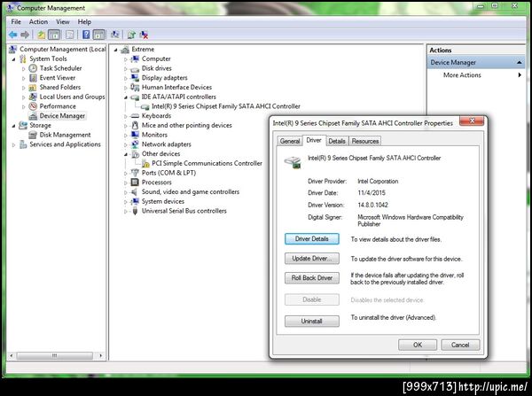532x396 pixels.
Task: Open the View menu
Action: click(63, 21)
